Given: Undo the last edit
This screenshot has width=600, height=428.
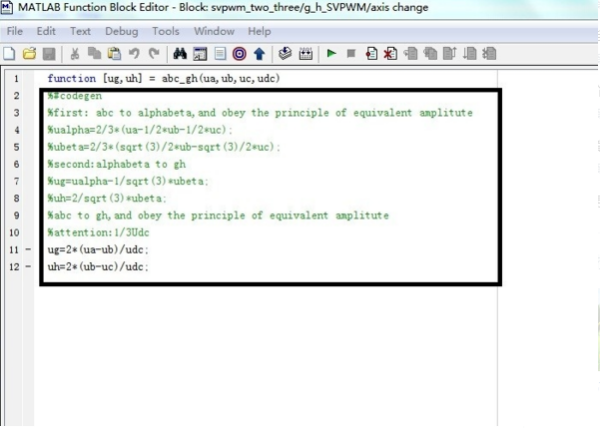Looking at the screenshot, I should (134, 54).
